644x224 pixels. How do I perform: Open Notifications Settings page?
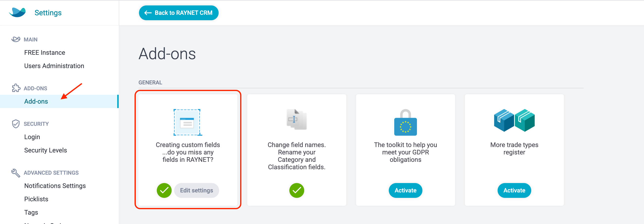click(x=55, y=186)
